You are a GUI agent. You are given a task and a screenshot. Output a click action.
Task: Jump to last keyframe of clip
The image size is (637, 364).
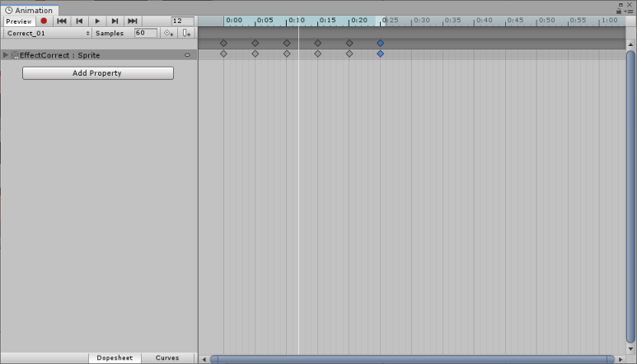pyautogui.click(x=133, y=21)
